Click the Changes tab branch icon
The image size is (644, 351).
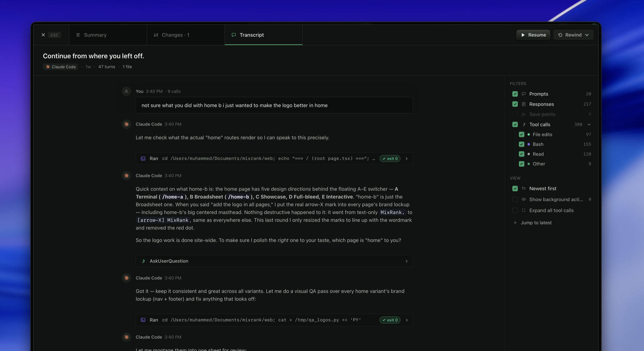click(x=156, y=35)
